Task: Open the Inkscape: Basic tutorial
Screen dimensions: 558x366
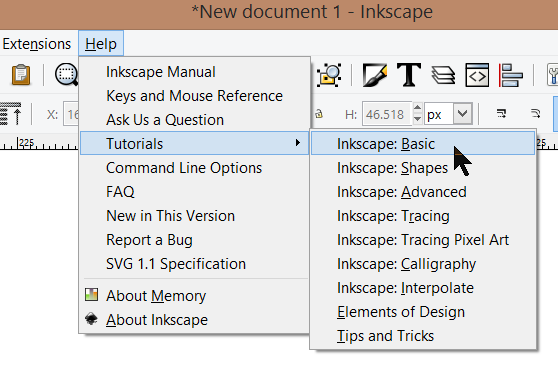Action: coord(423,143)
